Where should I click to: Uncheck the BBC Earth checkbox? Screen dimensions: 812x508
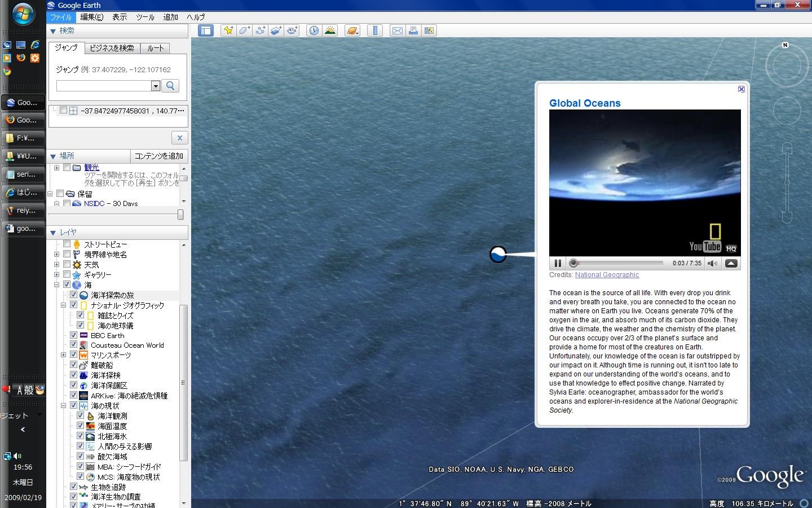tap(73, 335)
